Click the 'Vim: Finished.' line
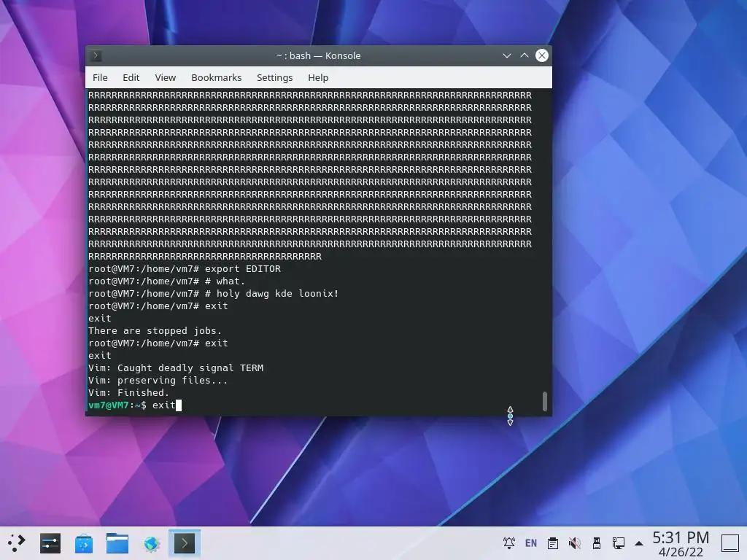747x560 pixels. pyautogui.click(x=128, y=393)
